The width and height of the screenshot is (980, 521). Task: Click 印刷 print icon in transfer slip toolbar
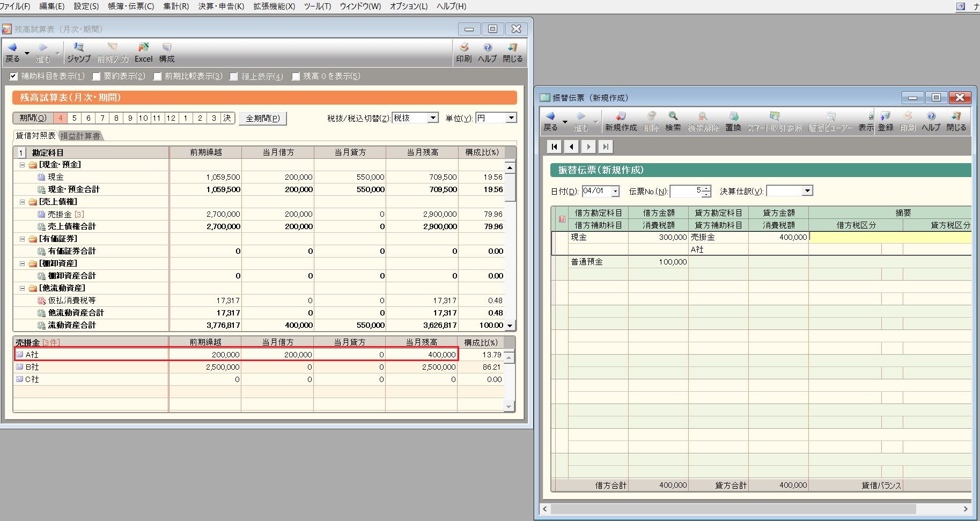908,121
